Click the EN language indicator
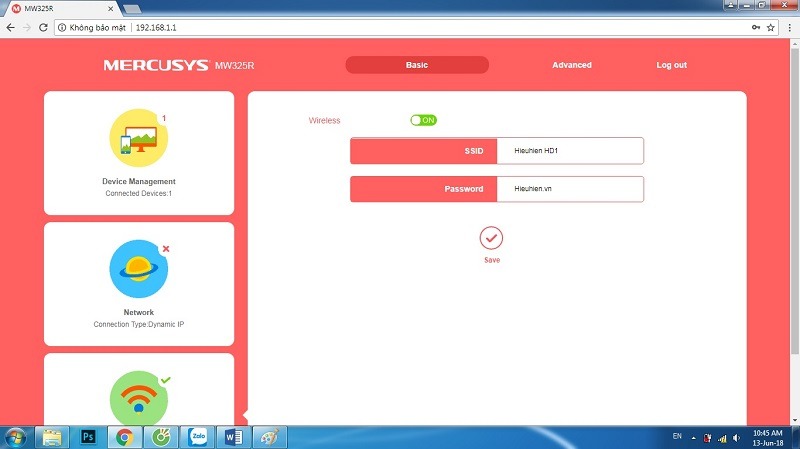Viewport: 800px width, 449px height. click(677, 436)
